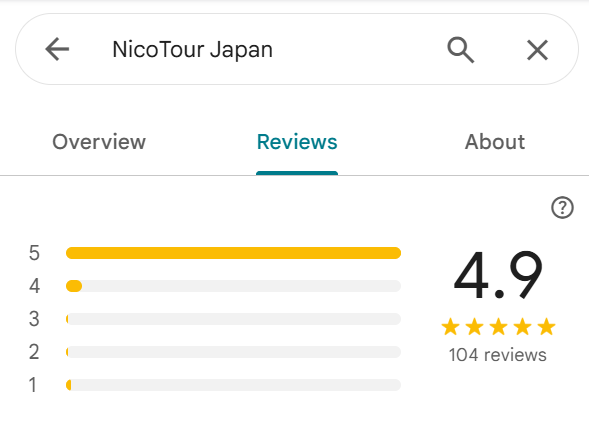Image resolution: width=589 pixels, height=421 pixels.
Task: Filter by 3-star rating bar
Action: [233, 319]
